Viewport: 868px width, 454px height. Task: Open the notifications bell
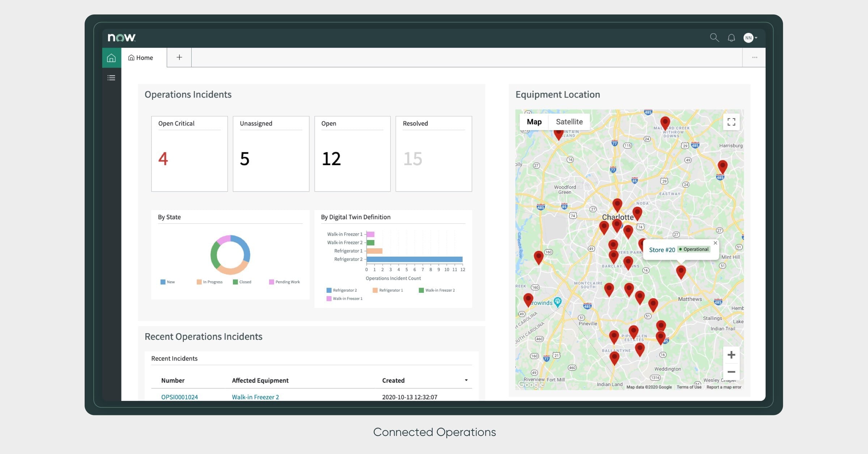pyautogui.click(x=731, y=38)
